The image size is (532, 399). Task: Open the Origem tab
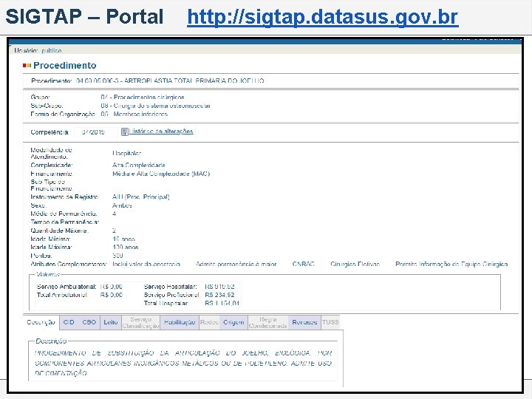coord(233,322)
